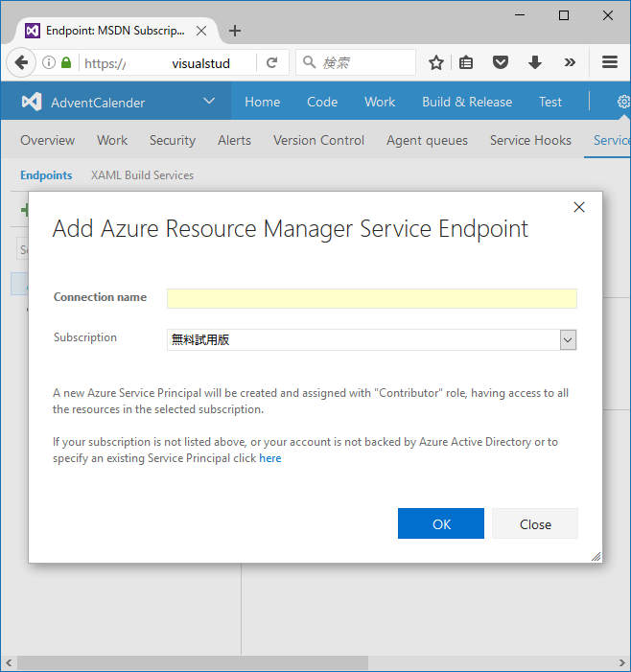Screen dimensions: 631x672
Task: Click the Subscription field label
Action: tap(85, 337)
